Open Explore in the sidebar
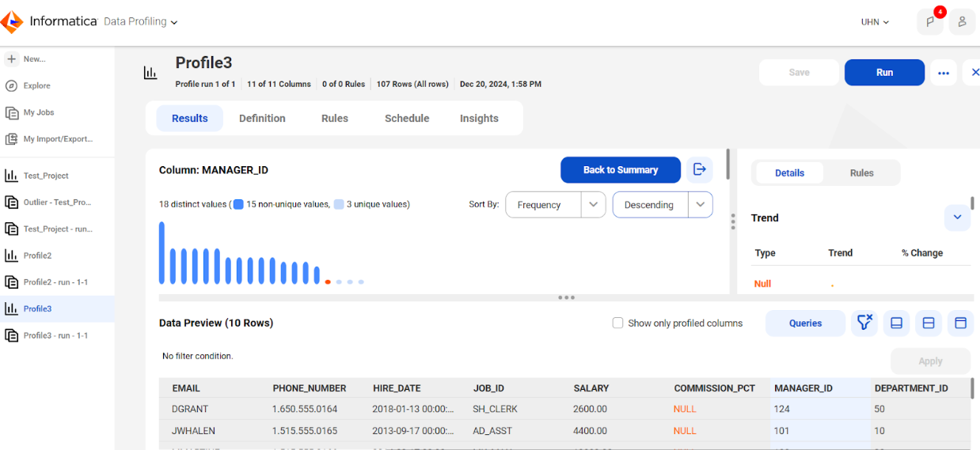The height and width of the screenshot is (450, 980). point(36,85)
